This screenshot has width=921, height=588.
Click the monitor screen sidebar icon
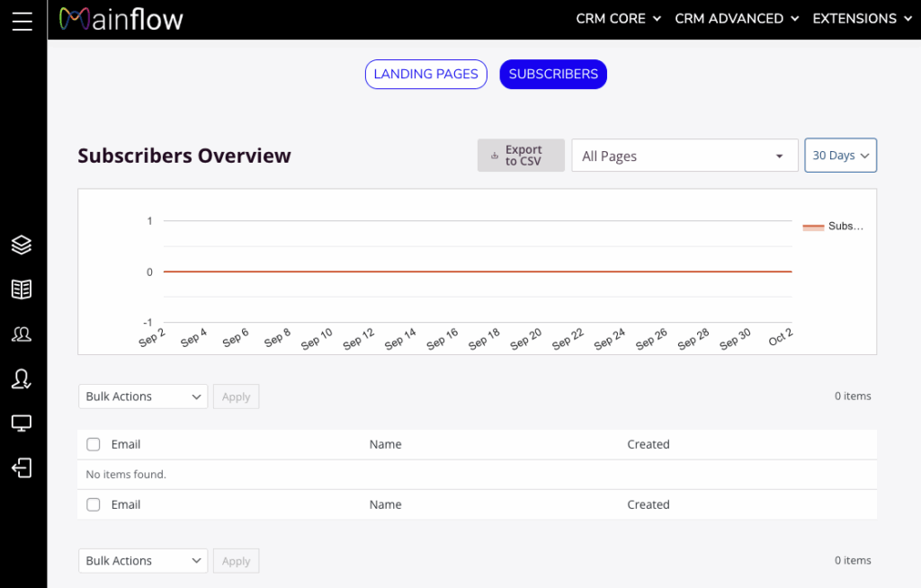tap(22, 423)
